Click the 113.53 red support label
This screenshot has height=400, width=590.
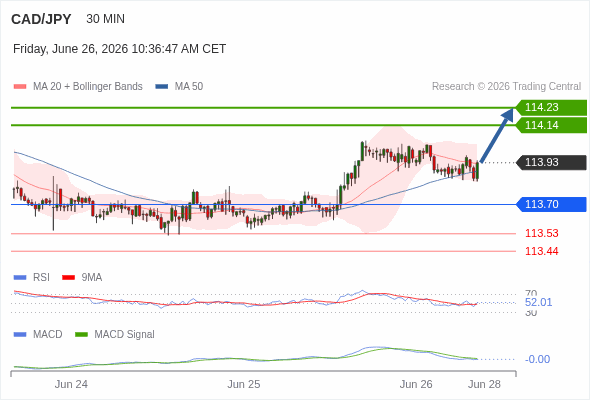[541, 233]
